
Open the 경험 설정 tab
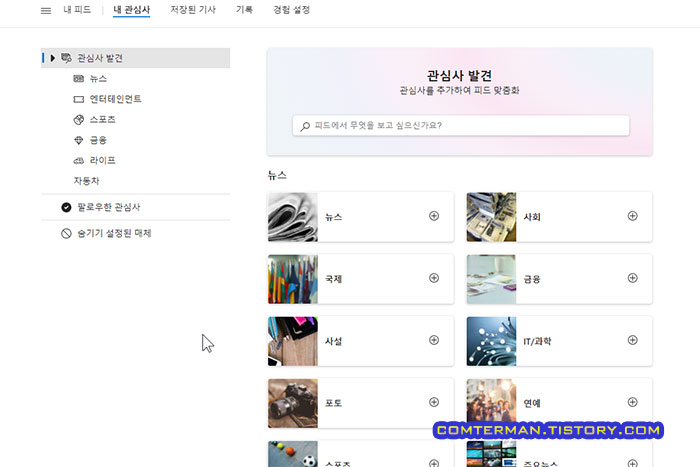(x=292, y=10)
